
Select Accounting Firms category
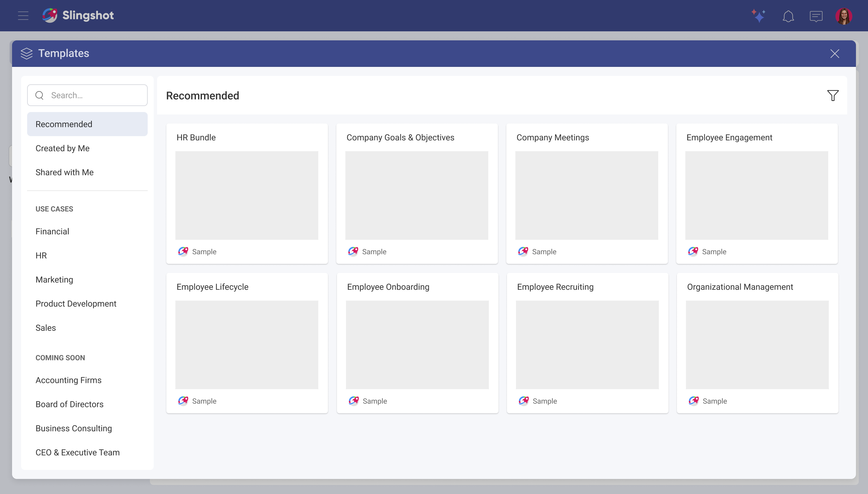(x=87, y=380)
